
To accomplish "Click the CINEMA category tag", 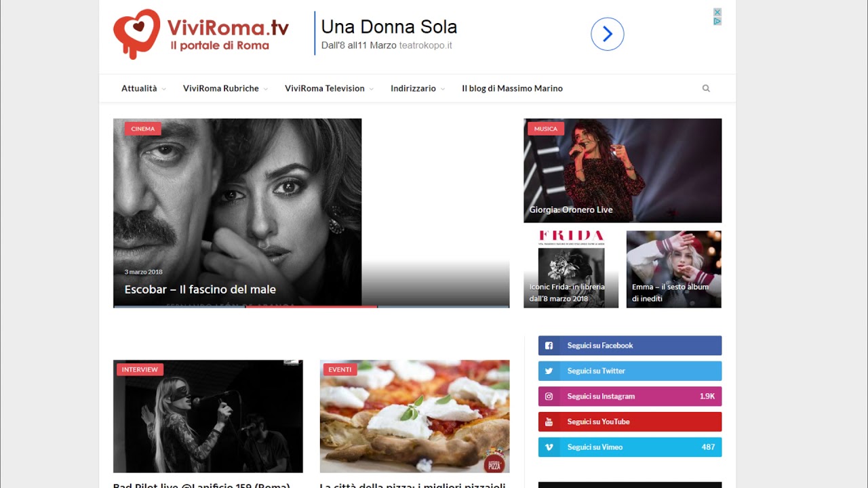I will click(142, 129).
